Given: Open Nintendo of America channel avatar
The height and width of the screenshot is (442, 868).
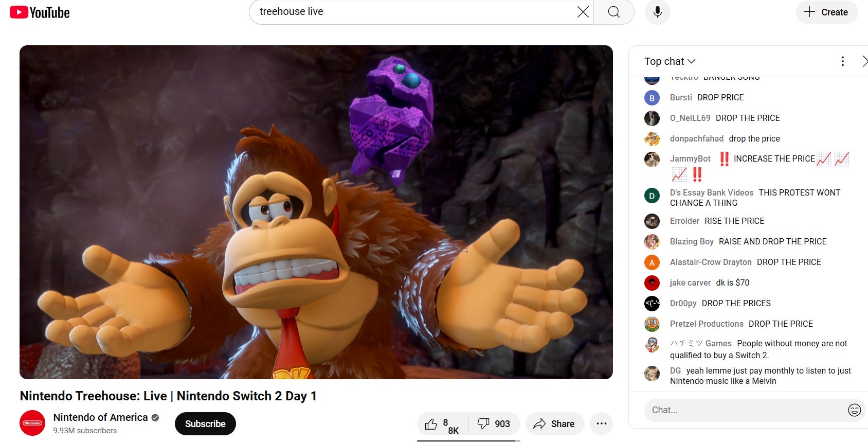Looking at the screenshot, I should click(x=32, y=423).
